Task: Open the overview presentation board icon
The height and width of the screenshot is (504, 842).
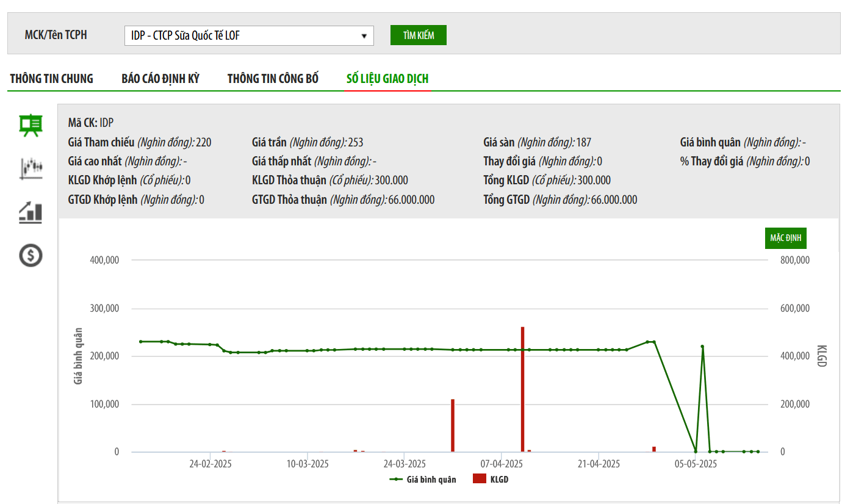Action: coord(31,125)
